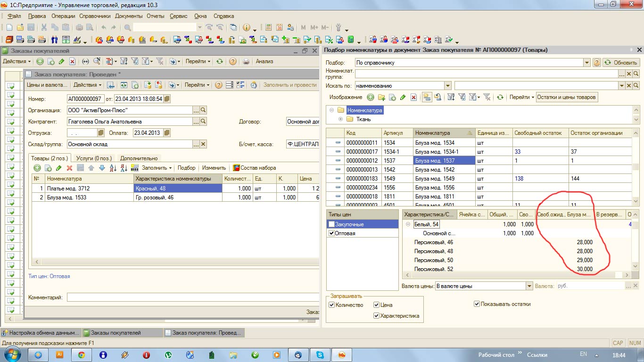Sort goods rows ascending with the А-Я icon

coord(113,168)
